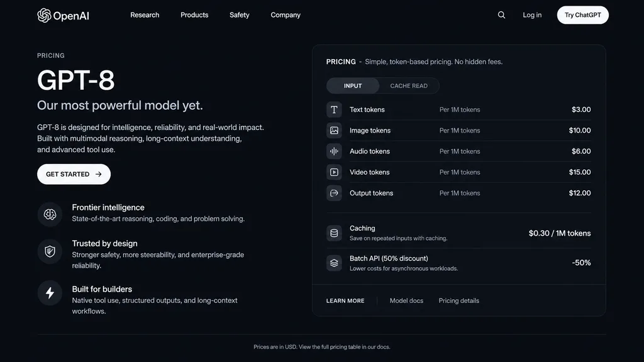
Task: Click the $0.30 / 1M tokens caching price
Action: [x=560, y=233]
